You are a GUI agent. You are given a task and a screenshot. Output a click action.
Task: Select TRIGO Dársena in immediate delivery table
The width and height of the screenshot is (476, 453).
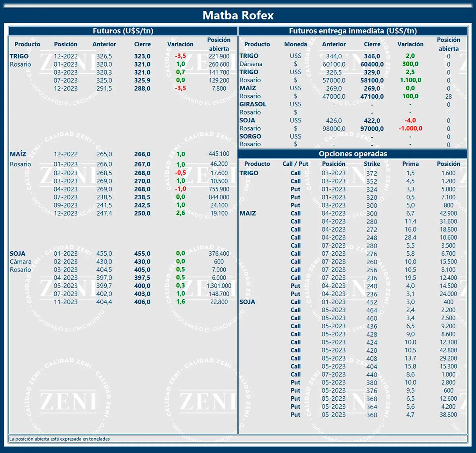coord(251,64)
